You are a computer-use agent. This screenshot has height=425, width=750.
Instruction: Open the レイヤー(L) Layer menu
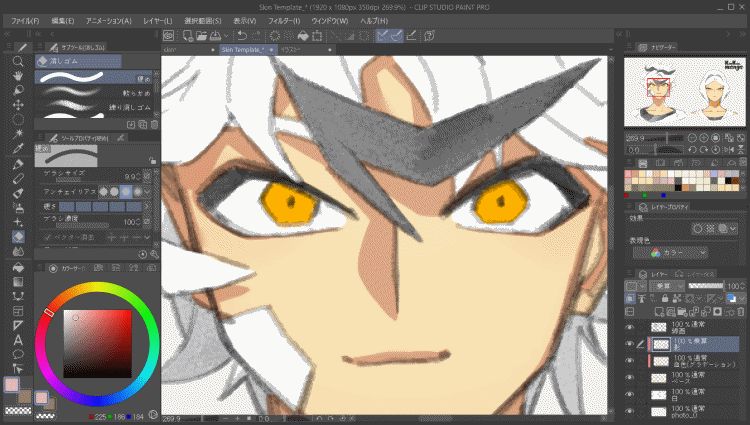point(158,21)
